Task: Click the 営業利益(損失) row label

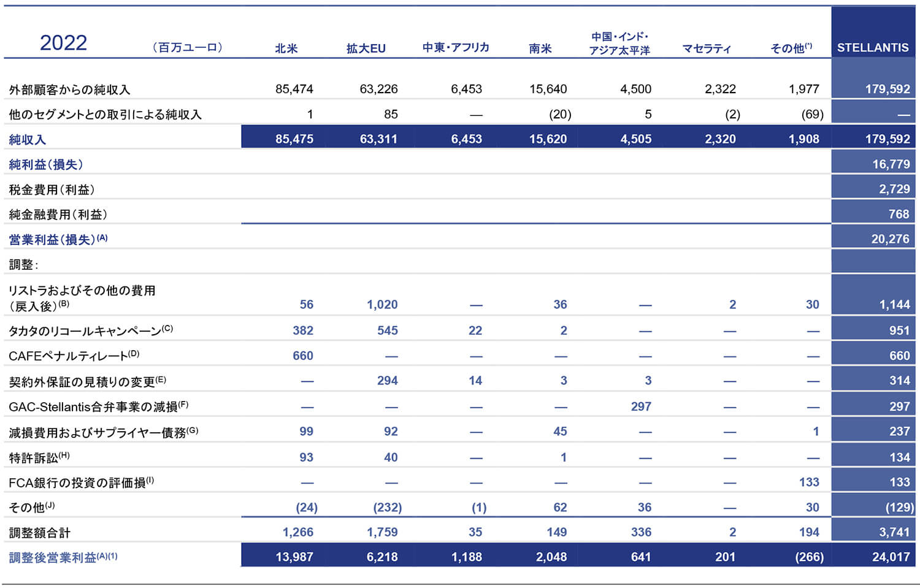Action: pos(58,239)
